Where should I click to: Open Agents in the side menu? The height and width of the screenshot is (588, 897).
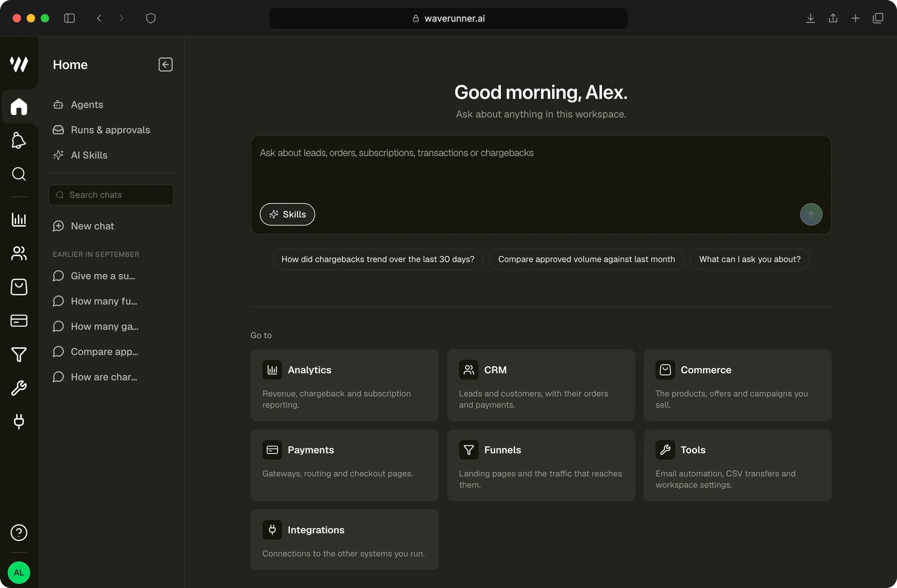[111, 105]
